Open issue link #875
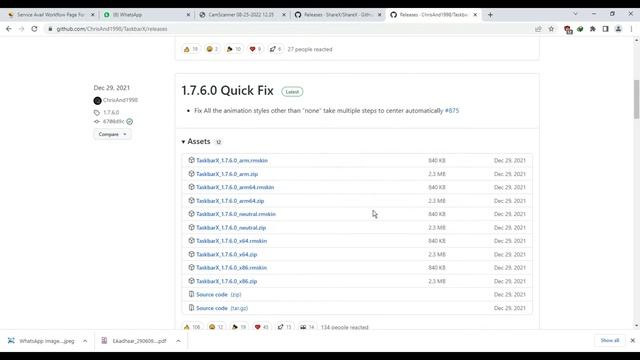Screen dimensions: 640x360 [452, 111]
